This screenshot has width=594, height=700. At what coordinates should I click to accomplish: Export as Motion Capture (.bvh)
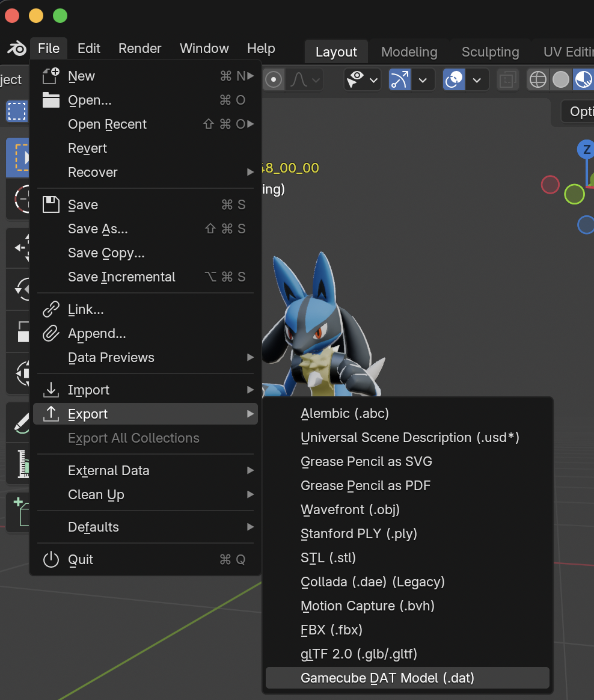[x=408, y=606]
